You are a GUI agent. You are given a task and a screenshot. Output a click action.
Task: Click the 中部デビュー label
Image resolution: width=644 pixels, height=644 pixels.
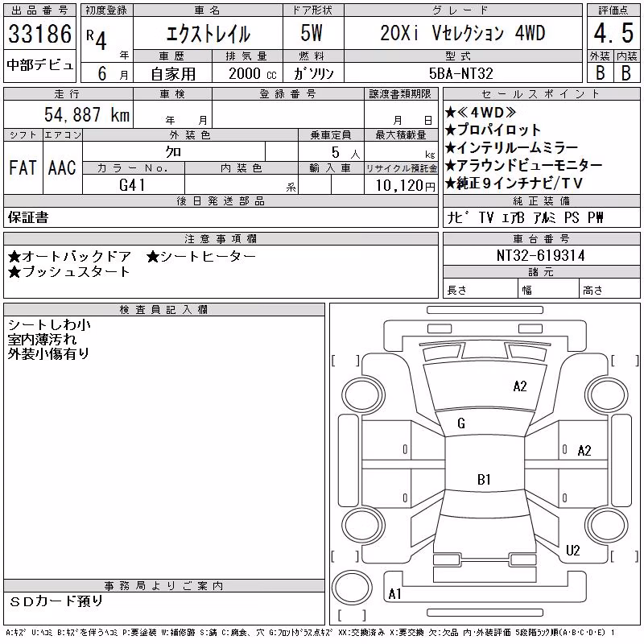click(39, 65)
